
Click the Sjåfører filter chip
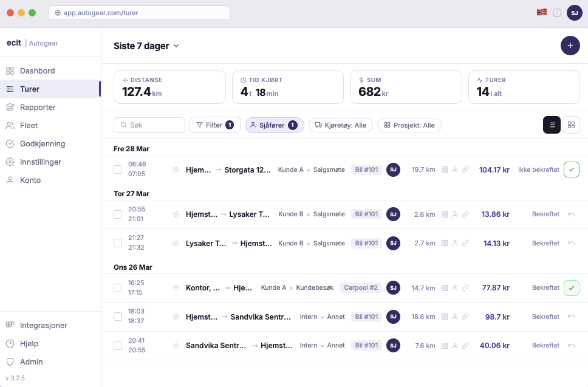tap(274, 125)
